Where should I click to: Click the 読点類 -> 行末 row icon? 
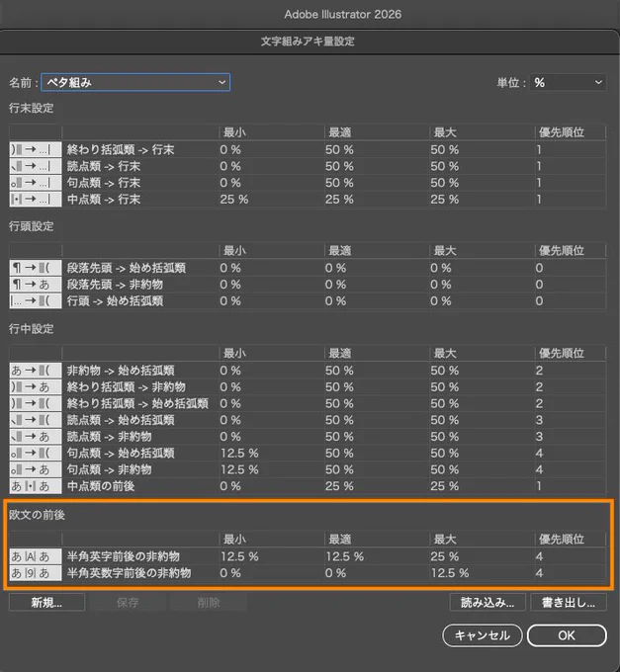click(x=36, y=166)
